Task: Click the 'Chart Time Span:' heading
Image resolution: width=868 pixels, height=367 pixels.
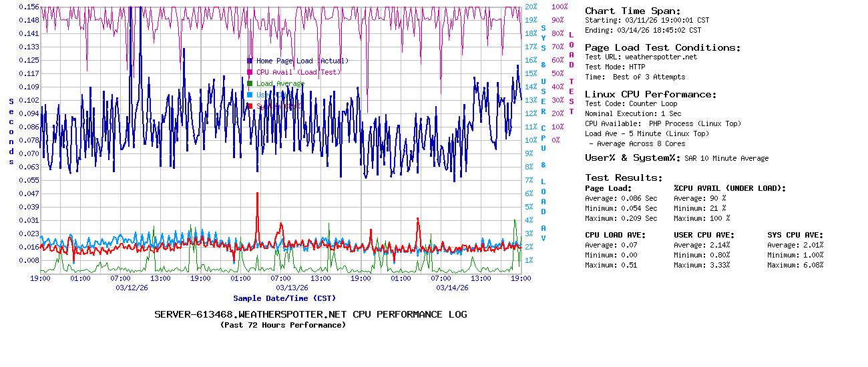Action: click(x=632, y=11)
